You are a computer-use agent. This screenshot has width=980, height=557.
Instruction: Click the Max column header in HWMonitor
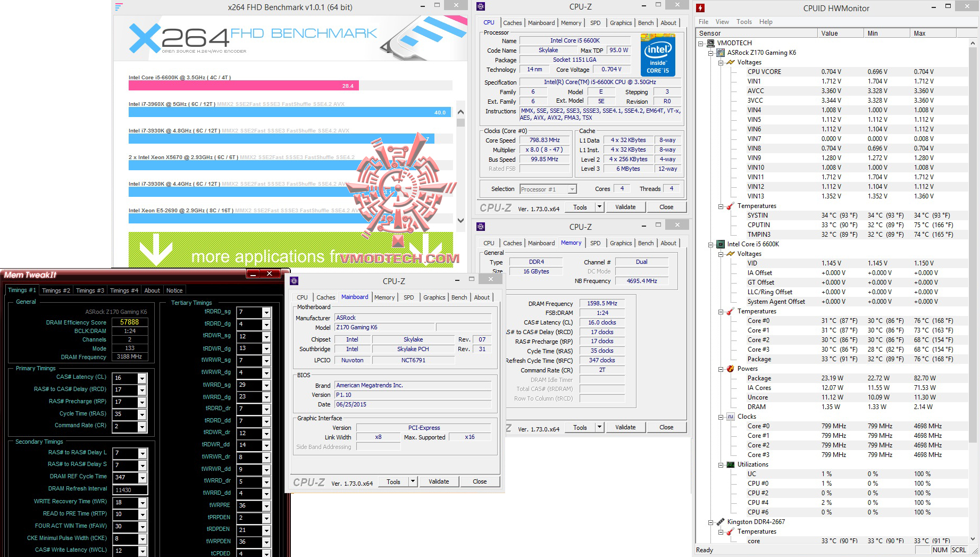pyautogui.click(x=933, y=33)
